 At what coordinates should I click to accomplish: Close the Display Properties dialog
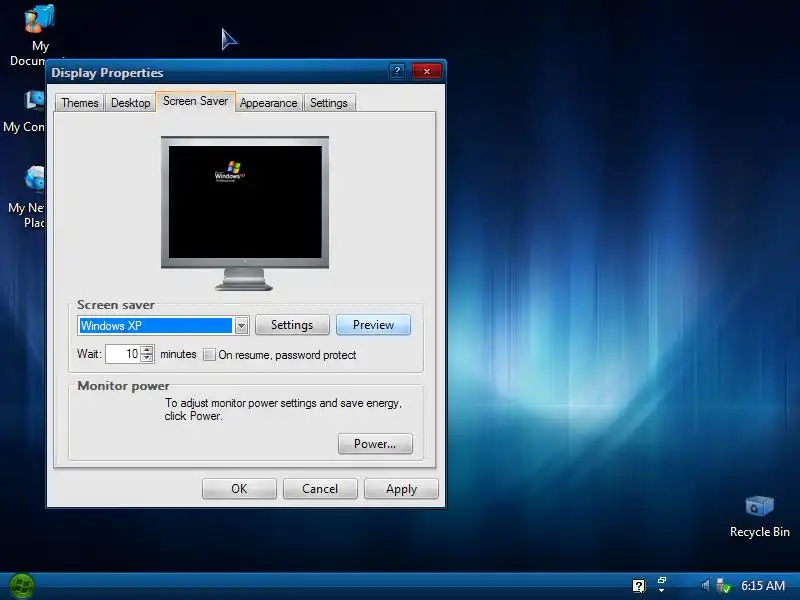click(427, 71)
